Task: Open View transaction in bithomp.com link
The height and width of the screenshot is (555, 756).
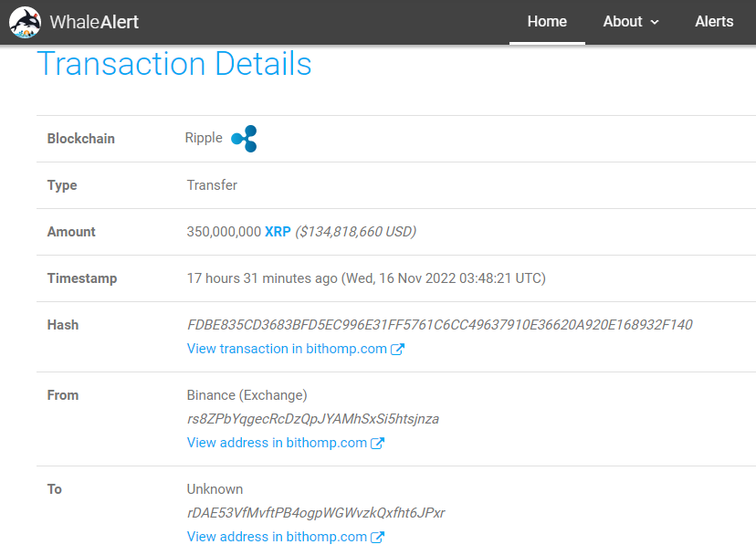Action: pyautogui.click(x=287, y=349)
